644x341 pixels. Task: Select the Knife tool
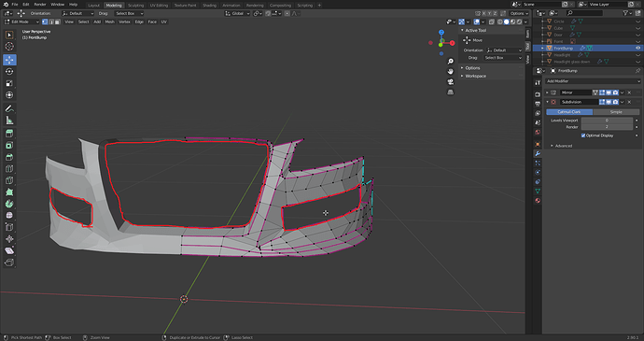[x=9, y=180]
